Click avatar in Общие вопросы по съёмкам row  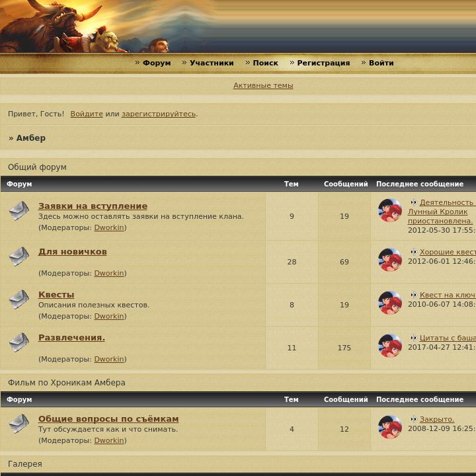coord(390,427)
